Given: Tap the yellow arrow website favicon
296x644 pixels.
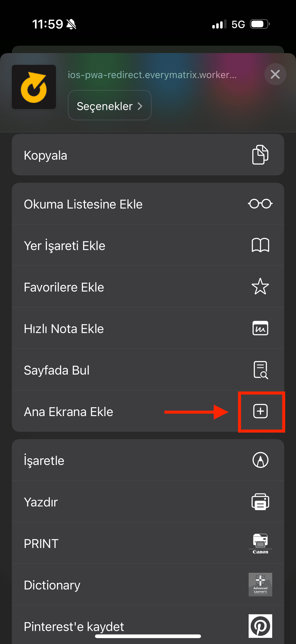Looking at the screenshot, I should point(34,87).
